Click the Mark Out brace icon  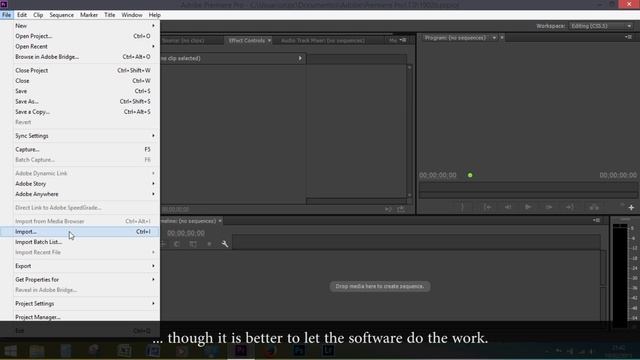click(462, 207)
